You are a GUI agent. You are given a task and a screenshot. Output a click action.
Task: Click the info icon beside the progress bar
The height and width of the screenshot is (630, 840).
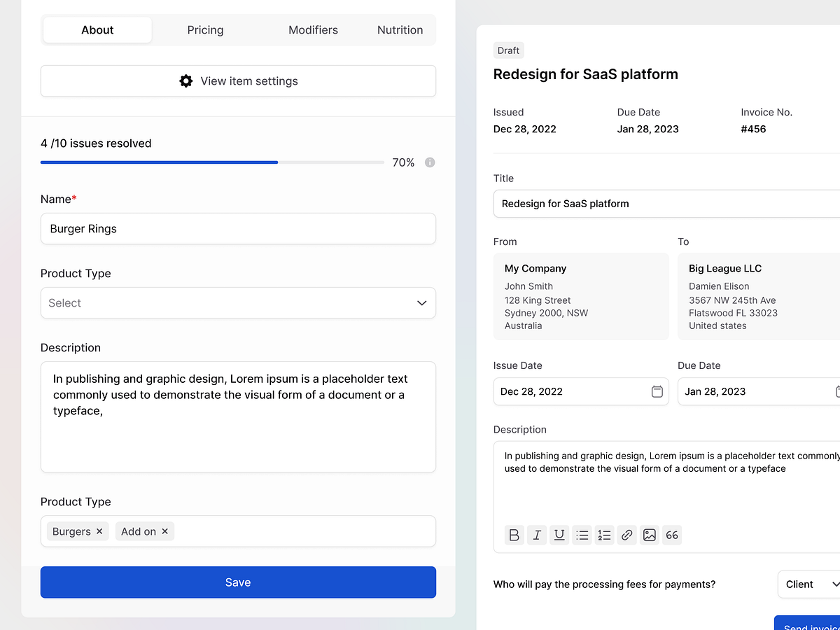pos(430,162)
